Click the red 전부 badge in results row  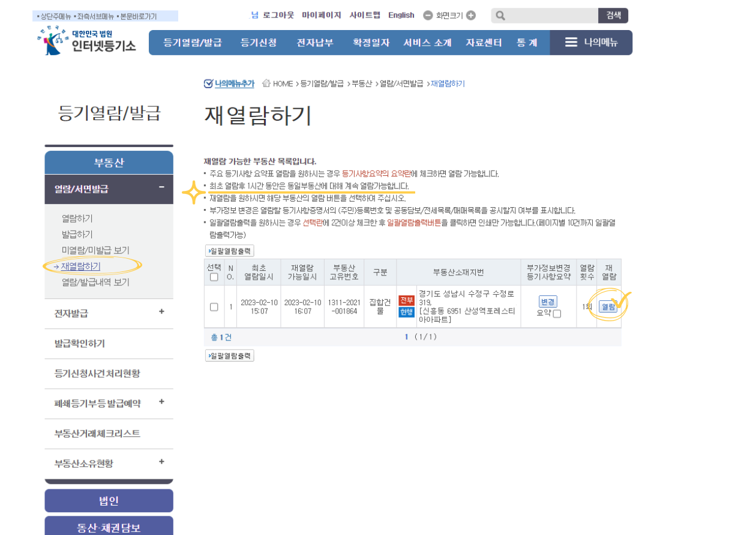(406, 300)
